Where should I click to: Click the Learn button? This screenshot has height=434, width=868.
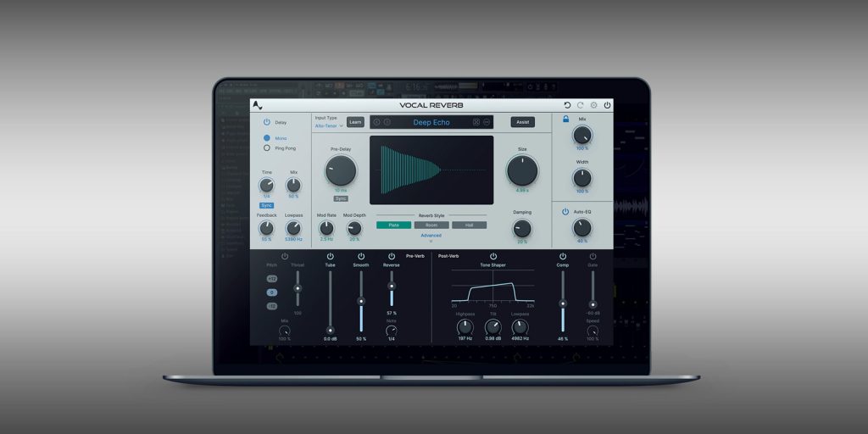(355, 122)
